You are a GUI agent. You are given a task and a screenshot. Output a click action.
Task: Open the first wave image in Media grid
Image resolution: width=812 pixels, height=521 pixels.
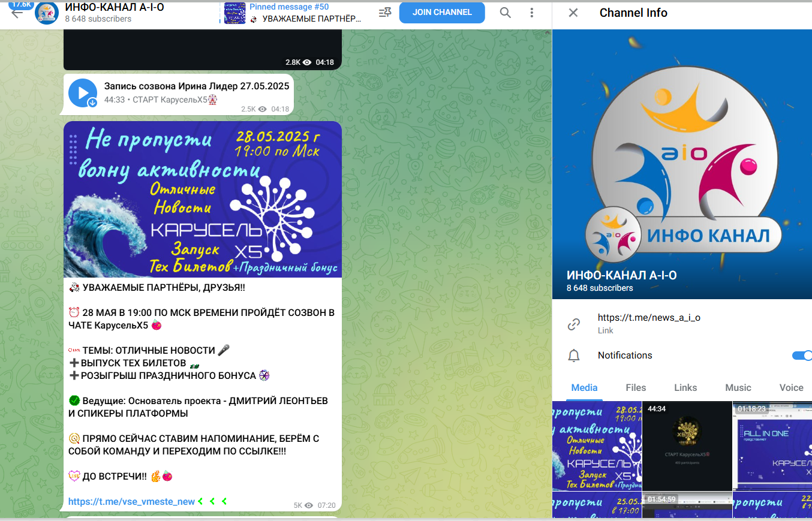tap(597, 446)
